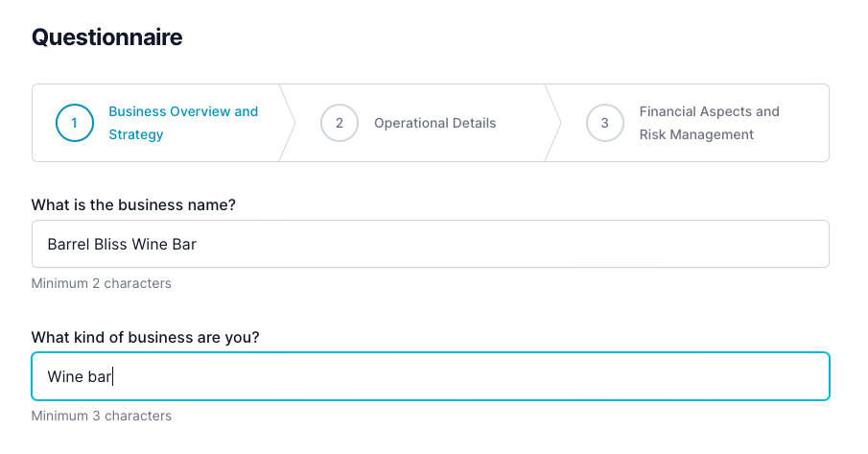This screenshot has width=868, height=454.
Task: Place cursor on 'Wine bar' typed text
Action: coord(81,377)
